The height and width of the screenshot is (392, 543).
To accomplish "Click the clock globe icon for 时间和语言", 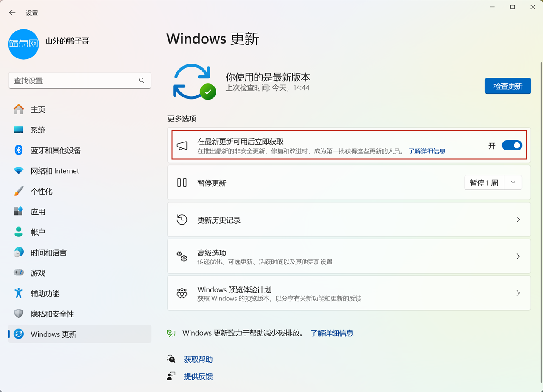I will (19, 253).
